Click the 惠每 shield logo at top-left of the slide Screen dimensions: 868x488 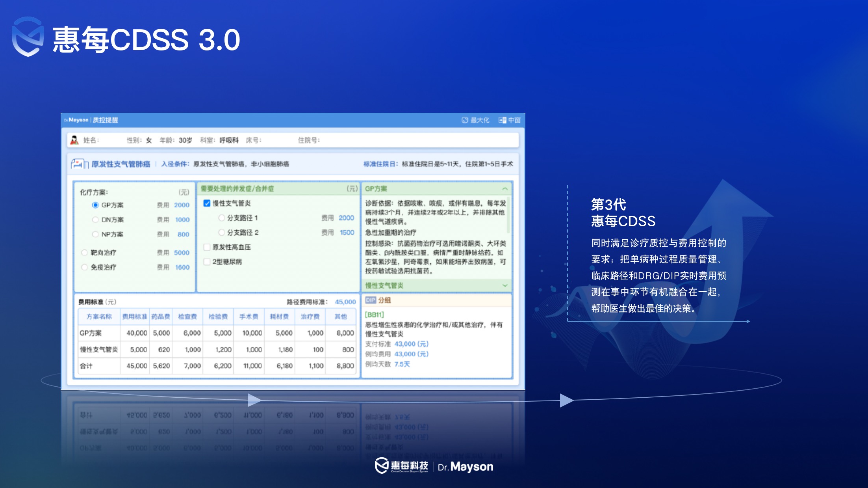tap(28, 37)
